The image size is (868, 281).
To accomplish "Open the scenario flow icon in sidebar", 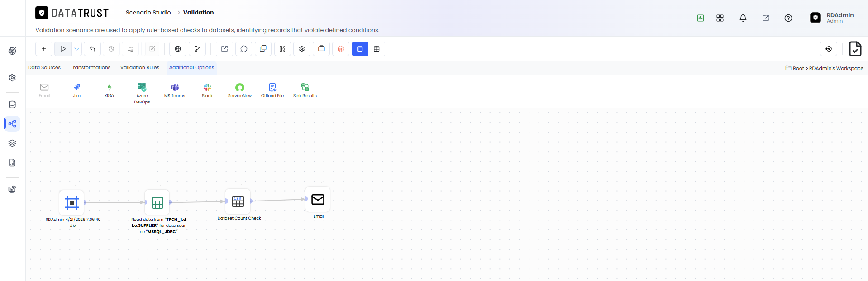I will [x=12, y=124].
